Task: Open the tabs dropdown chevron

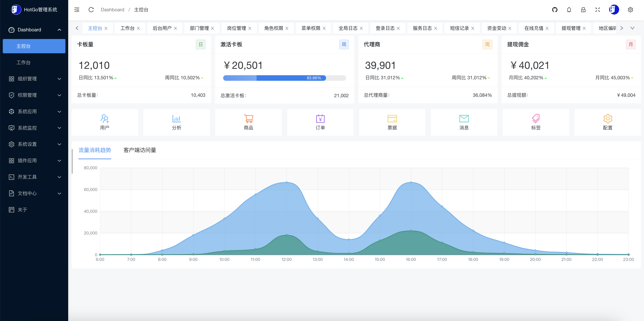Action: (632, 28)
